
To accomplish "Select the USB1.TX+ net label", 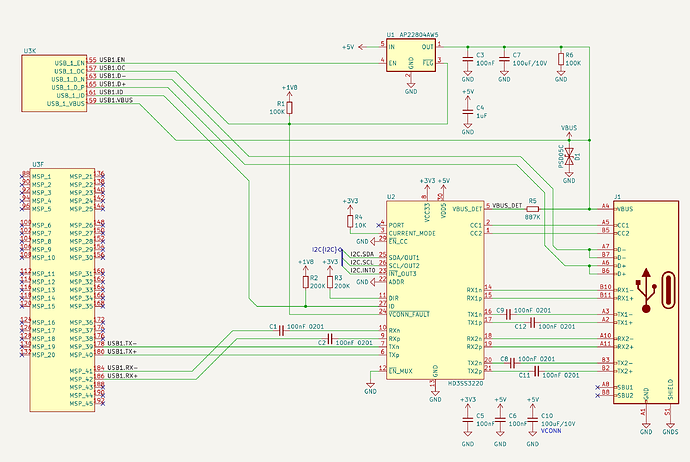I will tap(122, 352).
